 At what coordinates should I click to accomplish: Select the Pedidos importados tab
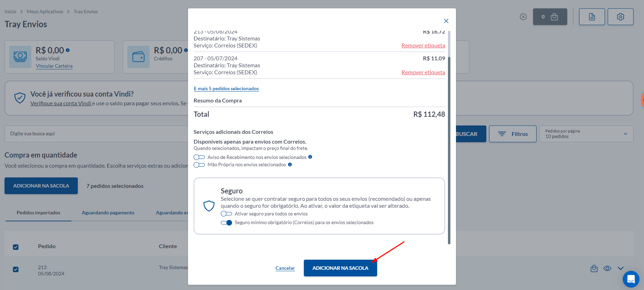[x=38, y=213]
